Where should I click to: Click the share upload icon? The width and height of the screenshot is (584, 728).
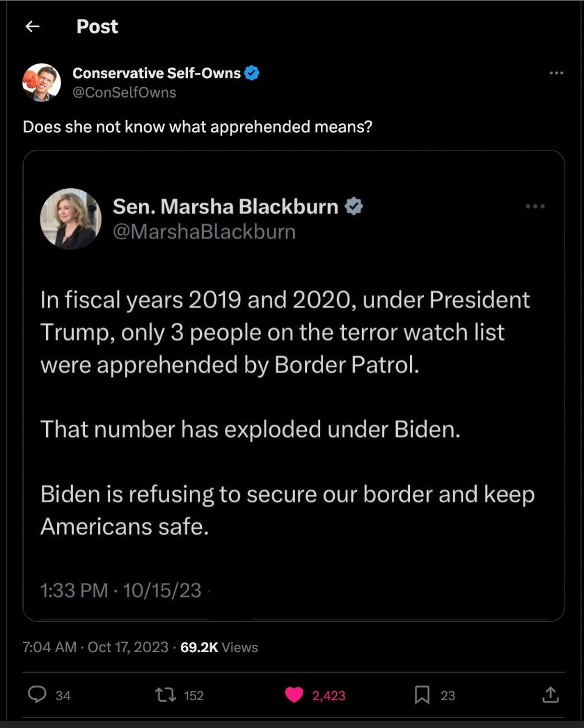click(x=549, y=695)
